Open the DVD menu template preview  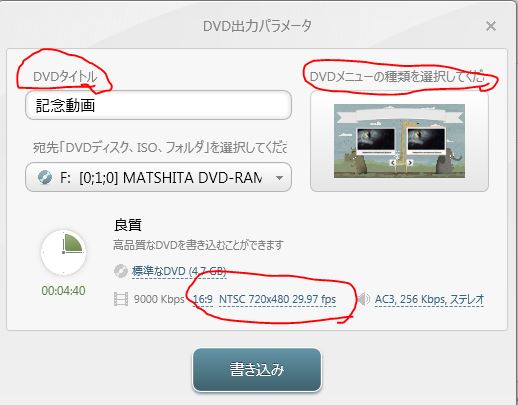(x=399, y=141)
